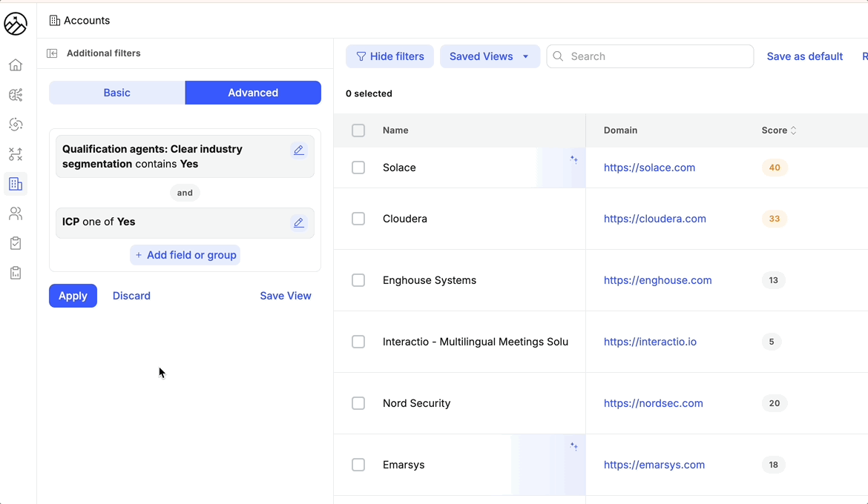The height and width of the screenshot is (504, 868).
Task: Collapse the Additional filters panel icon
Action: (x=52, y=53)
